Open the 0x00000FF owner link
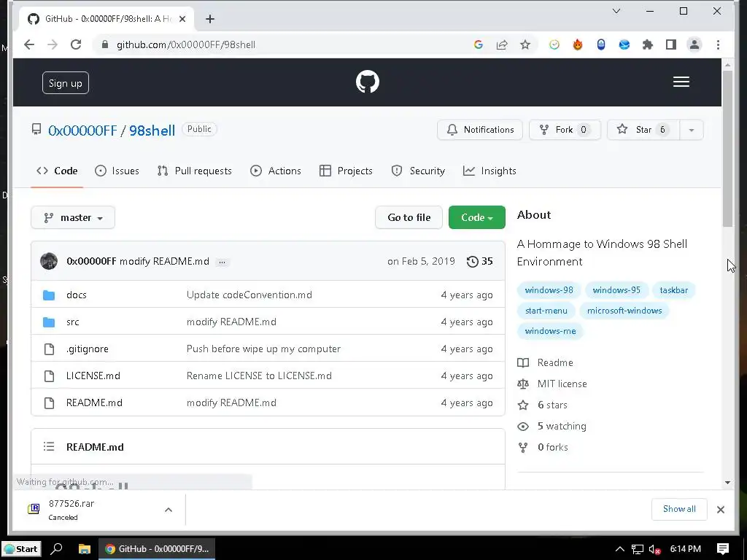The height and width of the screenshot is (560, 747). click(x=82, y=131)
